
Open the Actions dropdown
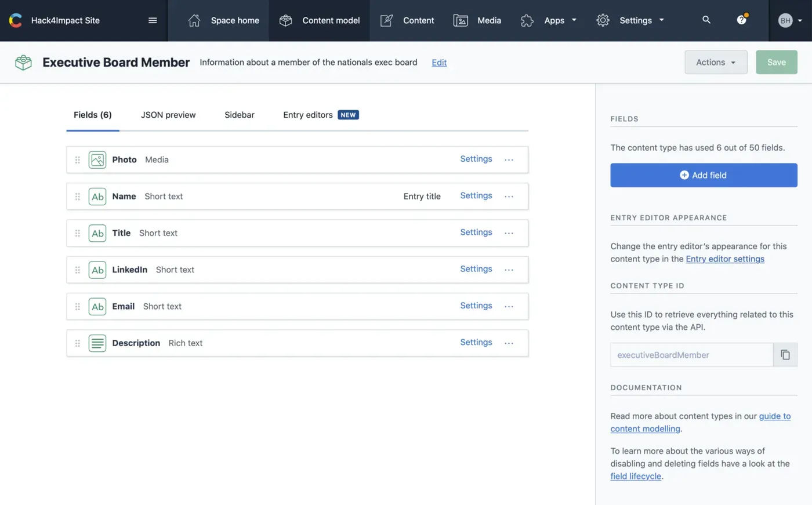pos(716,62)
